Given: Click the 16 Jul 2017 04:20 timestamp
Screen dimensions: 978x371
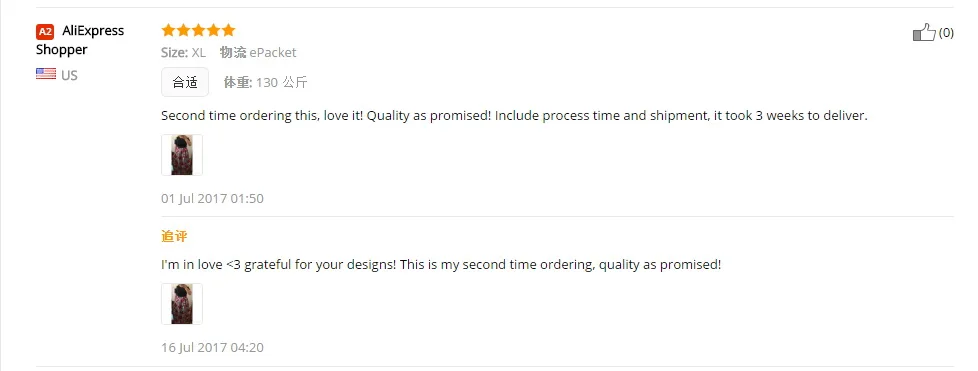Looking at the screenshot, I should (212, 347).
